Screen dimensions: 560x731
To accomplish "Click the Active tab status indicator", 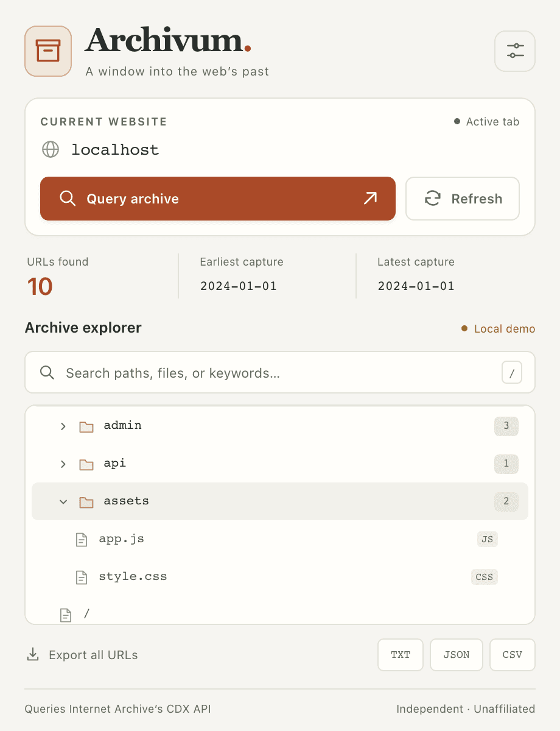I will point(487,122).
